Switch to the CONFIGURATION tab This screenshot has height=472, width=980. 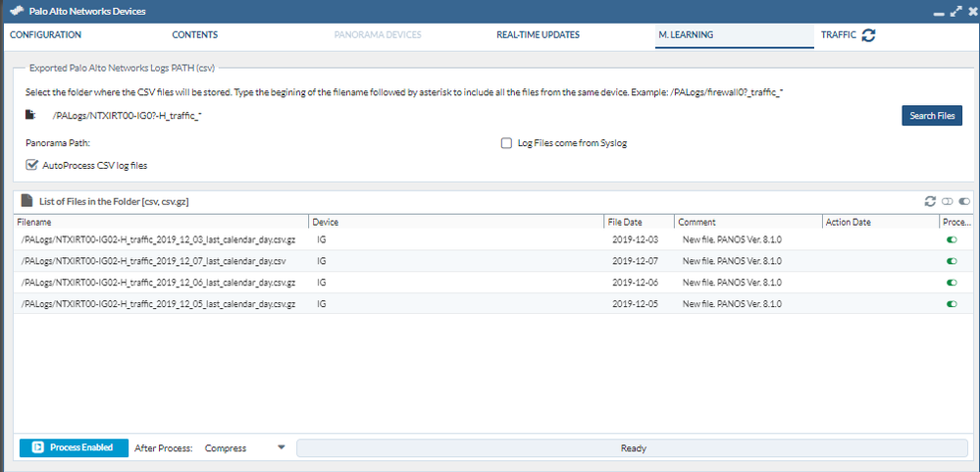coord(45,35)
